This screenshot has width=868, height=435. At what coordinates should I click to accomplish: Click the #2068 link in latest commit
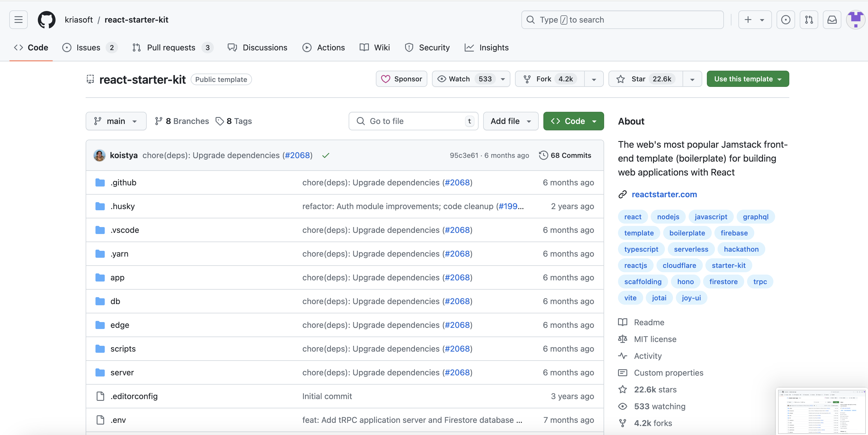[x=297, y=155]
